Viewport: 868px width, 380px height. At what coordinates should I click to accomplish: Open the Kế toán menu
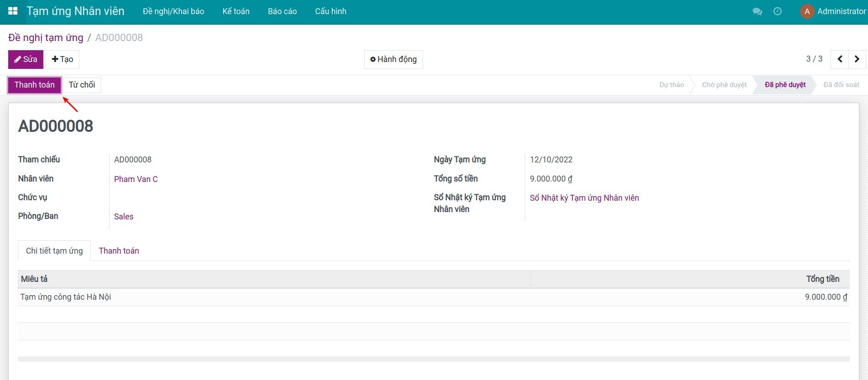pyautogui.click(x=236, y=11)
